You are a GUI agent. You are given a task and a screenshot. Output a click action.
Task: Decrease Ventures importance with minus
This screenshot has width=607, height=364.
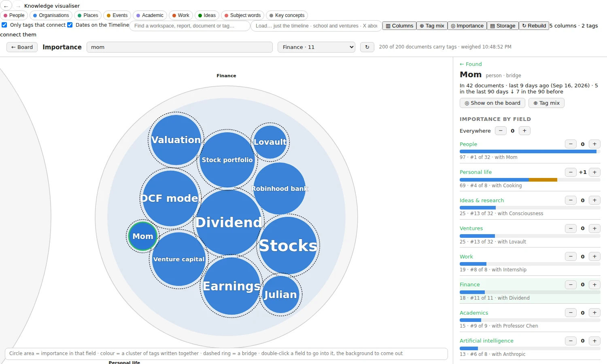[x=571, y=229]
